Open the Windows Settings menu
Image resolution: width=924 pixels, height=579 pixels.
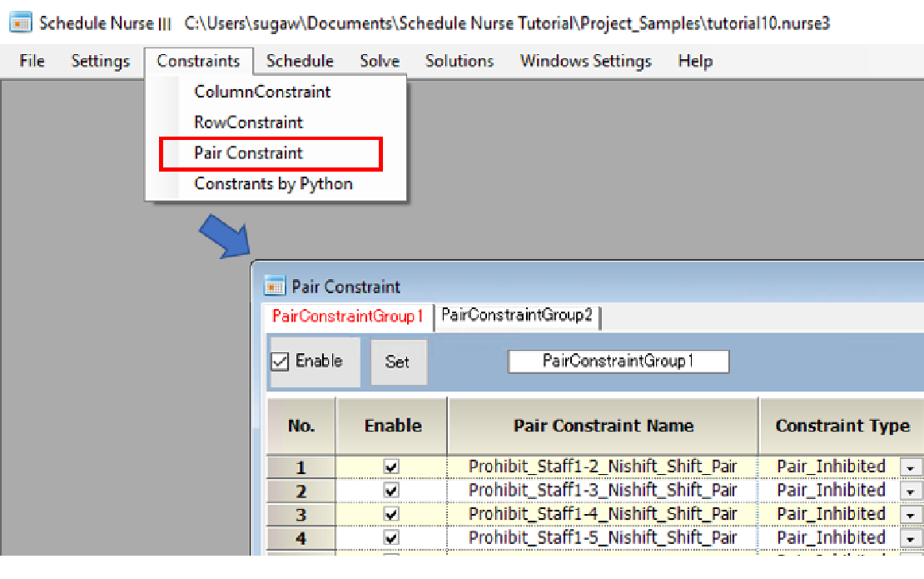click(x=586, y=62)
